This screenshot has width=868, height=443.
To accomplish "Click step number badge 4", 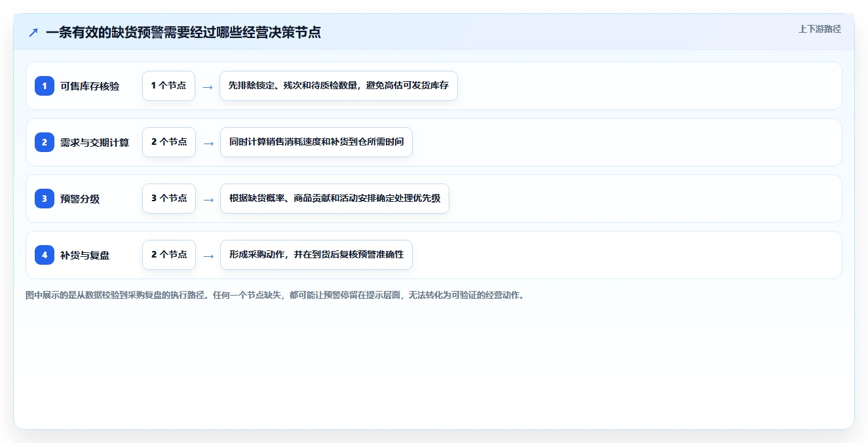I will [45, 255].
